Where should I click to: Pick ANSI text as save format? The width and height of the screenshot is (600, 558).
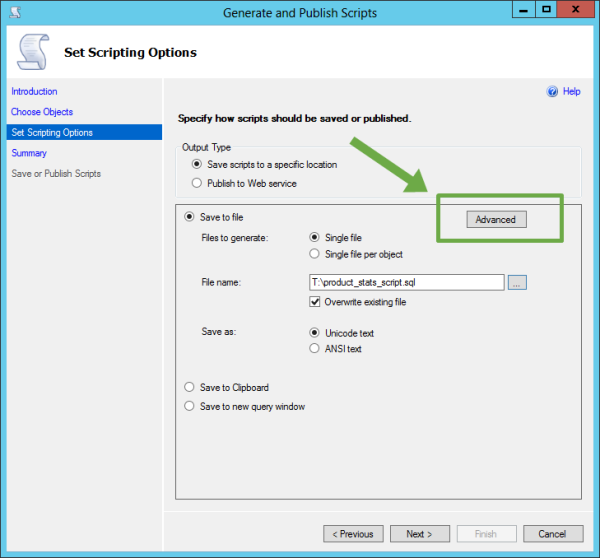(x=316, y=349)
